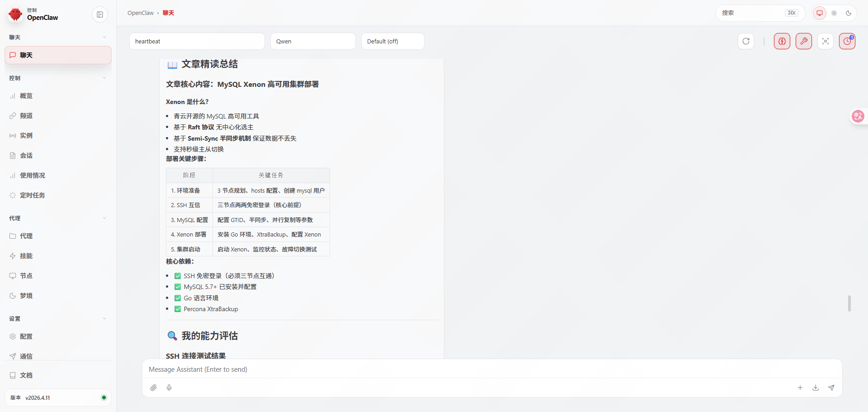Click the chat scrollbar thumb
868x412 pixels.
pyautogui.click(x=849, y=303)
